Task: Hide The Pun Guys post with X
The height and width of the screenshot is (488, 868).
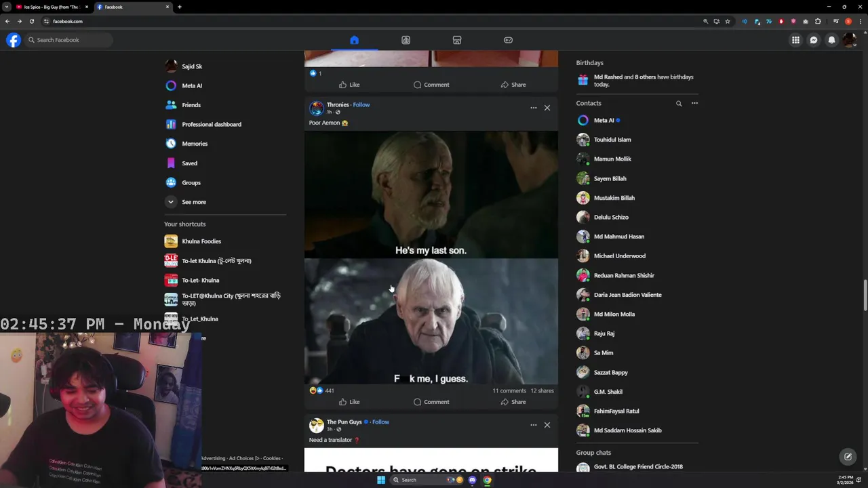Action: coord(547,425)
